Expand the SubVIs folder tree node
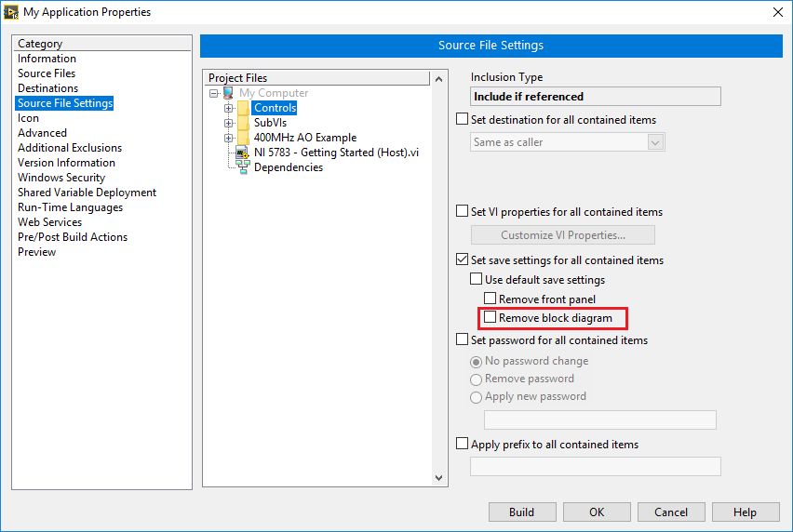The image size is (793, 532). (x=228, y=123)
